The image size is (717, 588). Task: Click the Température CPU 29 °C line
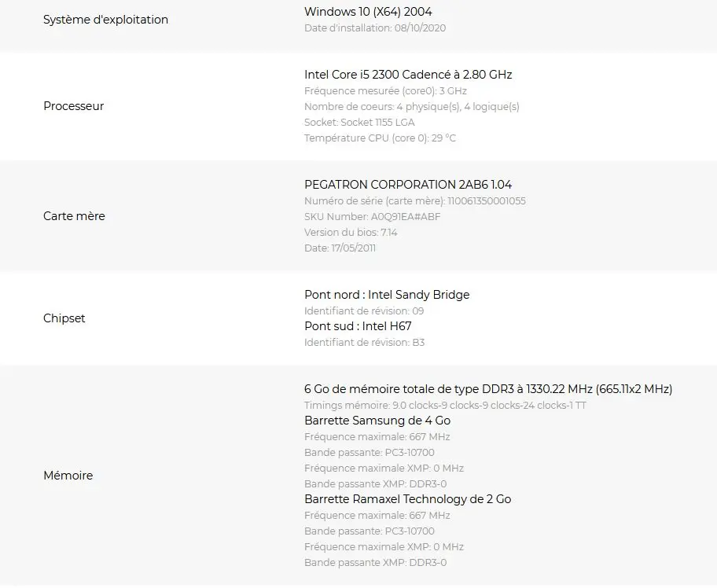[380, 138]
